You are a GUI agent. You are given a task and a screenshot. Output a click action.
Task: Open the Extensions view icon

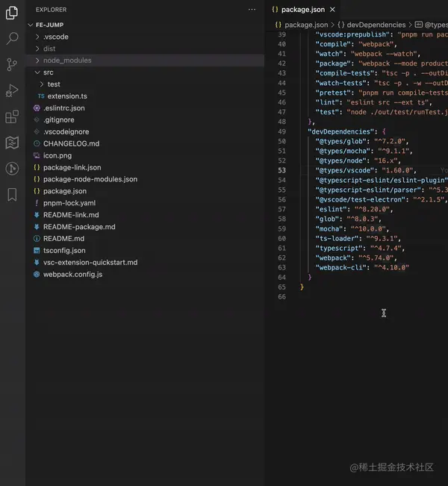[x=12, y=117]
